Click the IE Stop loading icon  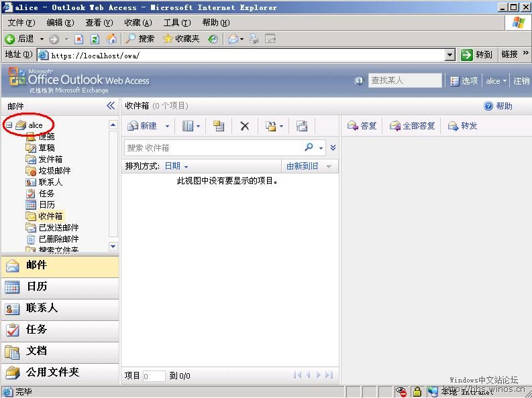[x=79, y=39]
